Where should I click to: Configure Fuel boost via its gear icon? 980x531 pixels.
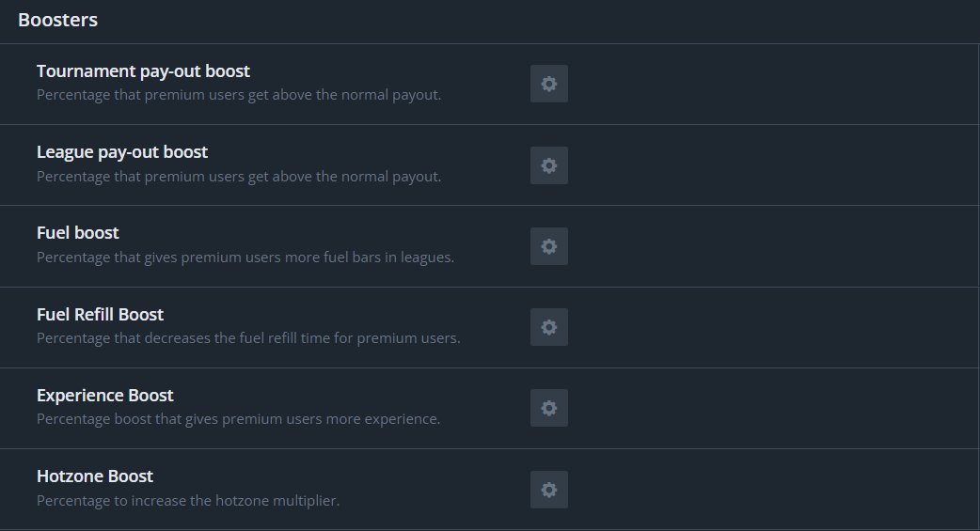pos(549,246)
